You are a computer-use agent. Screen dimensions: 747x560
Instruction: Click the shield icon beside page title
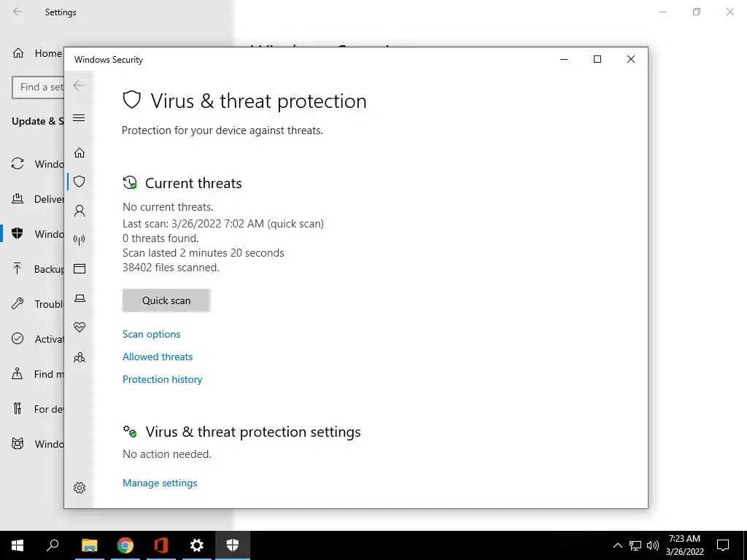[132, 100]
